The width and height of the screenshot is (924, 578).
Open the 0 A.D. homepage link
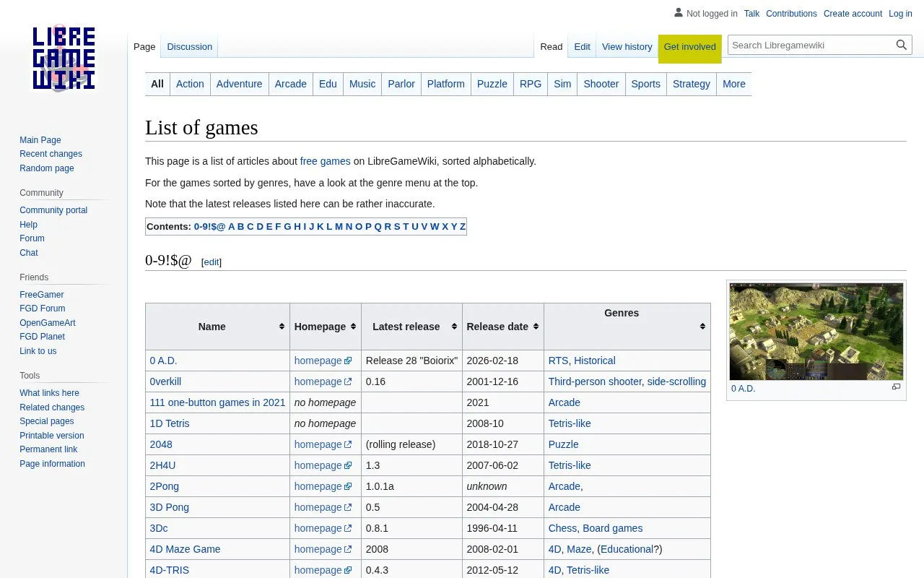pos(323,361)
